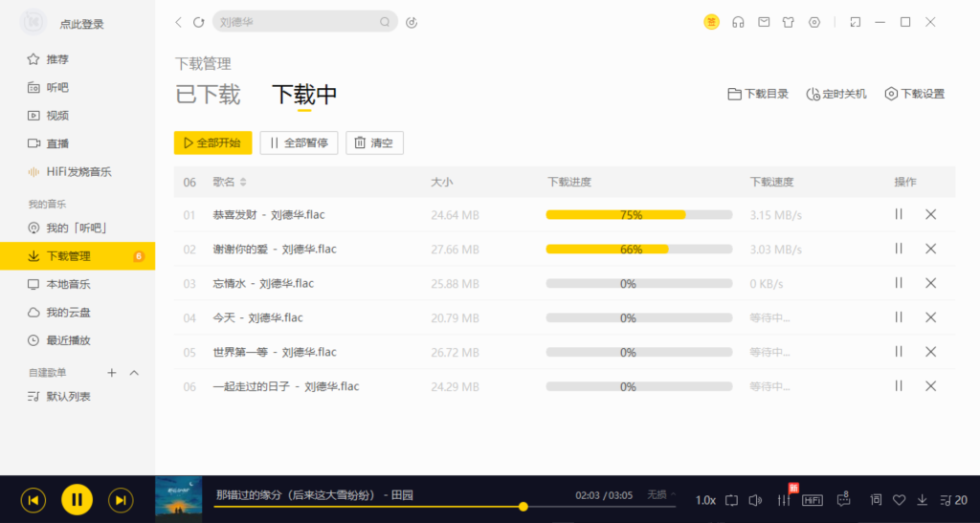Play previous track

33,500
